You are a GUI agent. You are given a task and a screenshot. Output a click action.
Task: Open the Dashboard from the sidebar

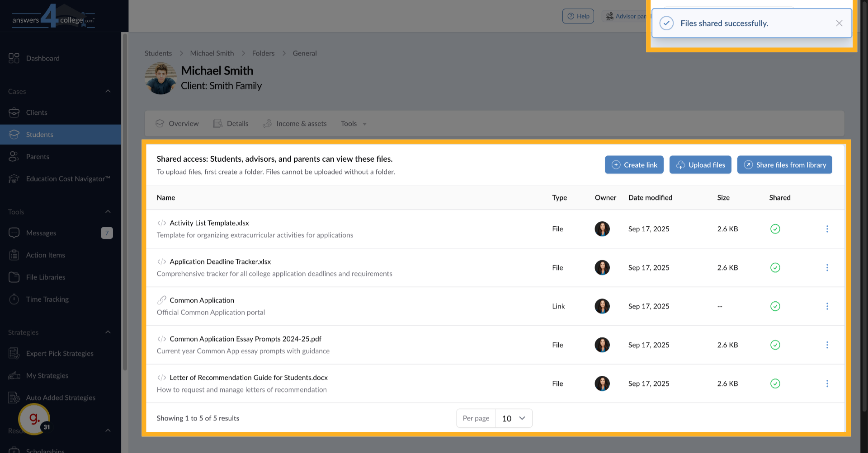point(43,58)
